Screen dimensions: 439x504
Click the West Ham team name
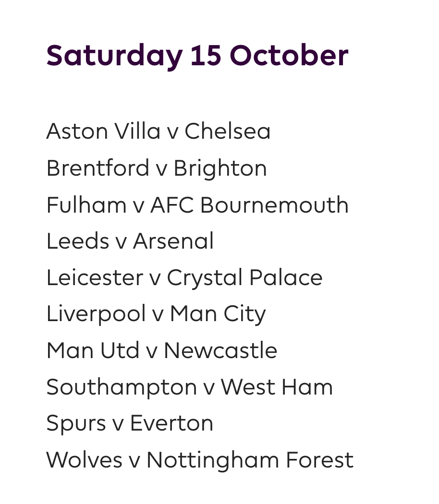point(277,387)
